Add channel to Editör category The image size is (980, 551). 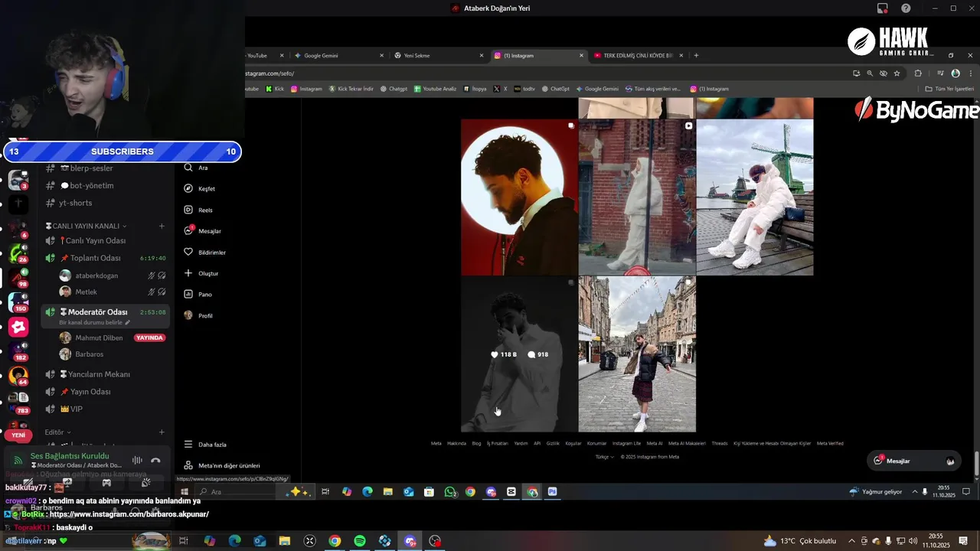[162, 432]
